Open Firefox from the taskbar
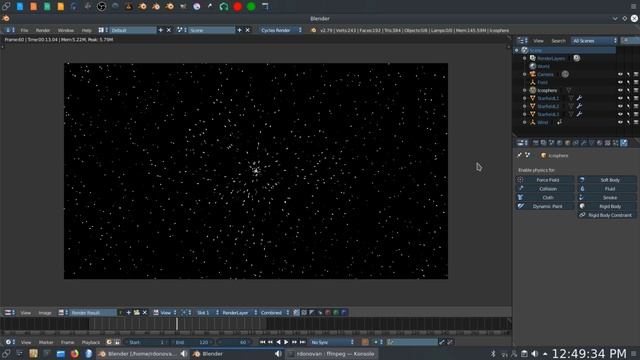This screenshot has width=640, height=360. (74, 353)
